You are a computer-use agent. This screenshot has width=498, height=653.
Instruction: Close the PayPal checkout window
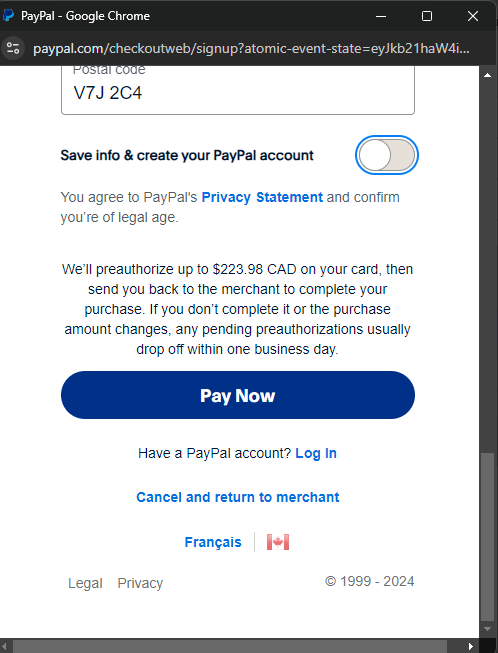(473, 16)
